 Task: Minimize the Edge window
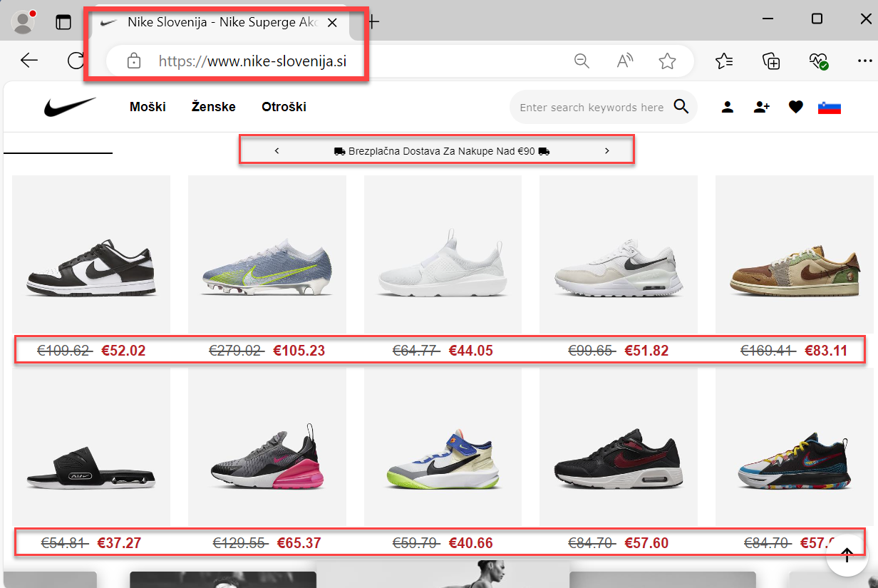pos(768,19)
